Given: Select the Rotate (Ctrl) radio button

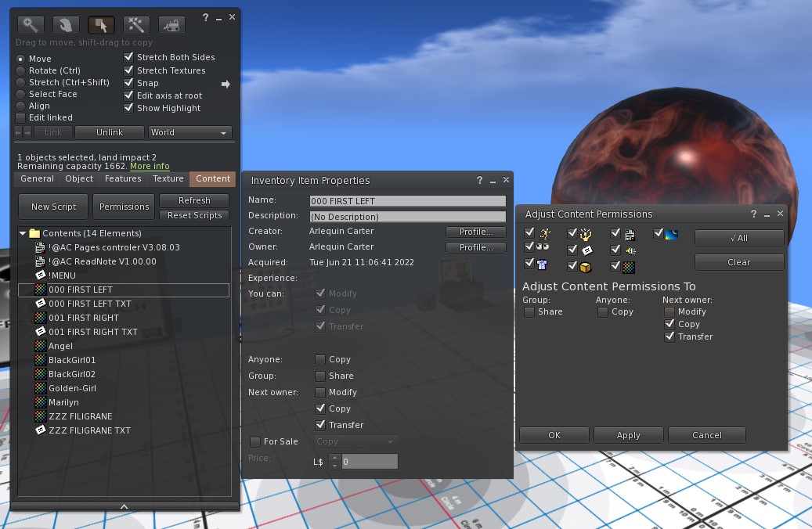Looking at the screenshot, I should coord(21,70).
